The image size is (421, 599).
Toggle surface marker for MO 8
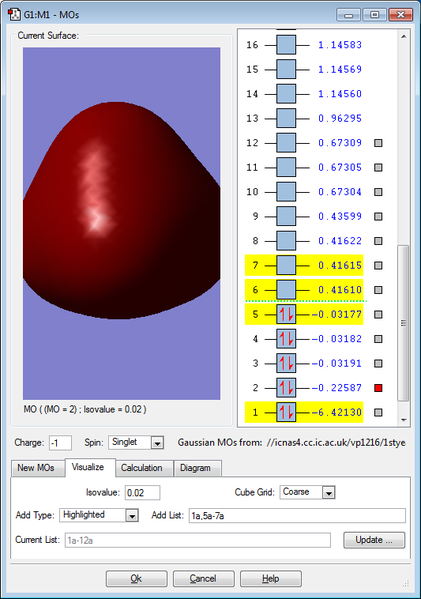tap(378, 241)
